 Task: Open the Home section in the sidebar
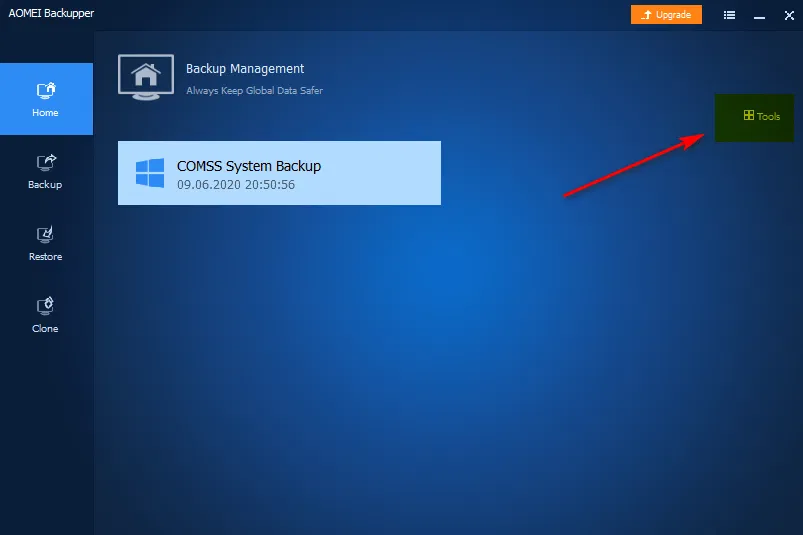pyautogui.click(x=46, y=99)
